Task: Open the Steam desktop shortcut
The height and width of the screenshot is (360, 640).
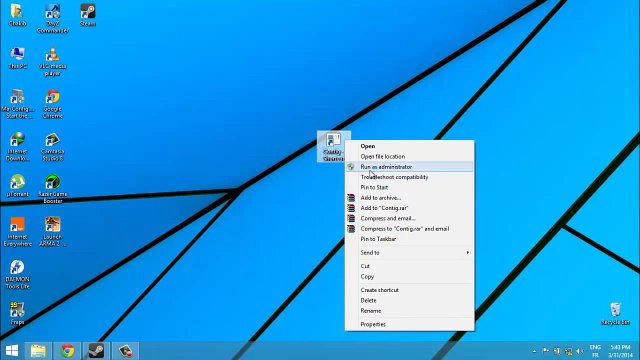Action: pyautogui.click(x=87, y=15)
